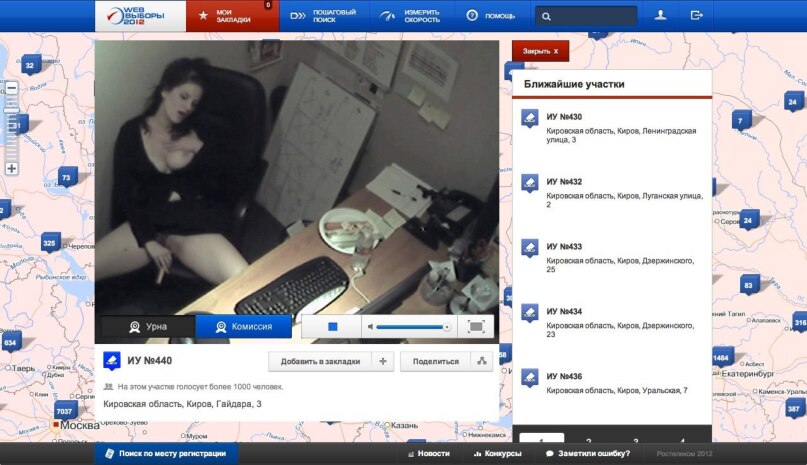Click the magnifier search icon
This screenshot has height=465, width=807.
coord(546,16)
